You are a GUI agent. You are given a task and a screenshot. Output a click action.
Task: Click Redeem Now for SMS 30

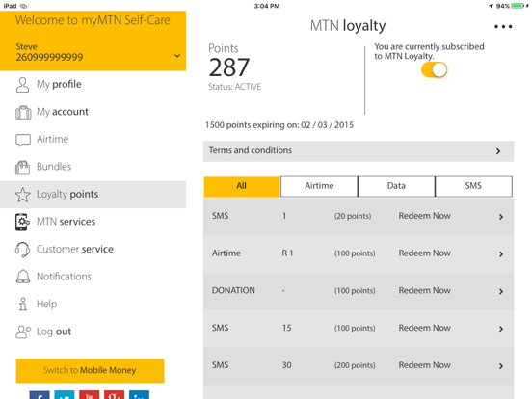pos(424,365)
